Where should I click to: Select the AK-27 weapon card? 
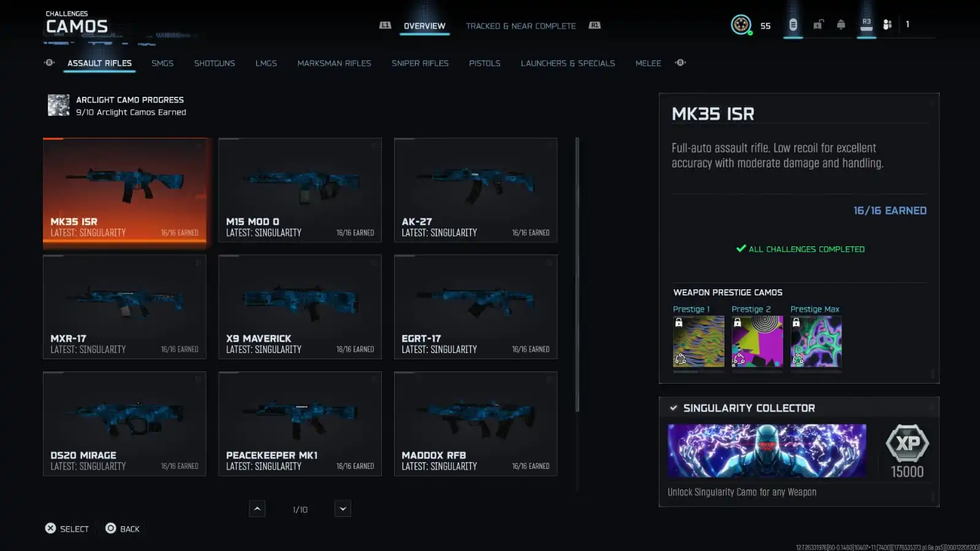click(x=476, y=190)
